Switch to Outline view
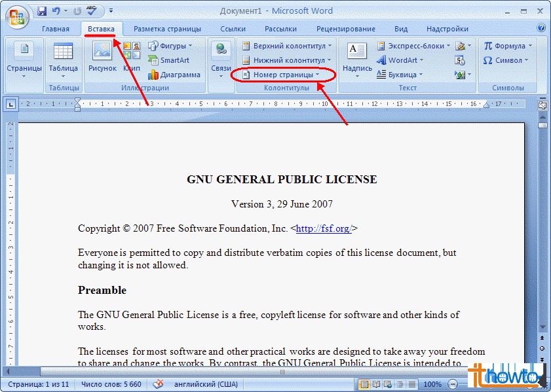 click(x=400, y=384)
